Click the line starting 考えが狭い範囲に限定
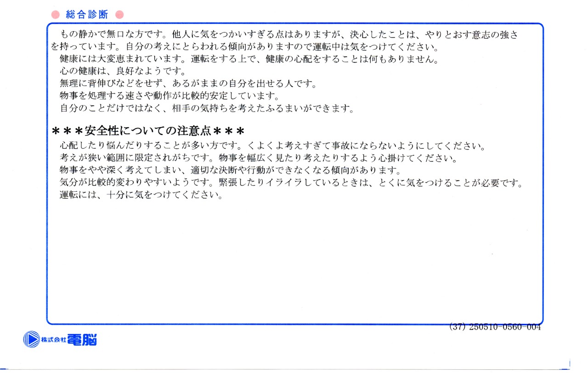The image size is (588, 373). 259,159
